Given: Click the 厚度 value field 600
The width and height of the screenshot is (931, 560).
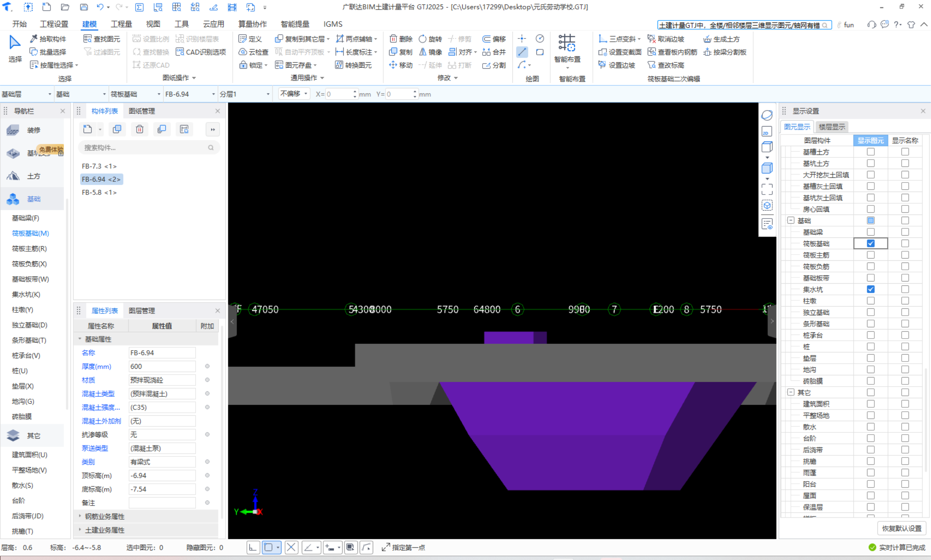Looking at the screenshot, I should click(162, 366).
